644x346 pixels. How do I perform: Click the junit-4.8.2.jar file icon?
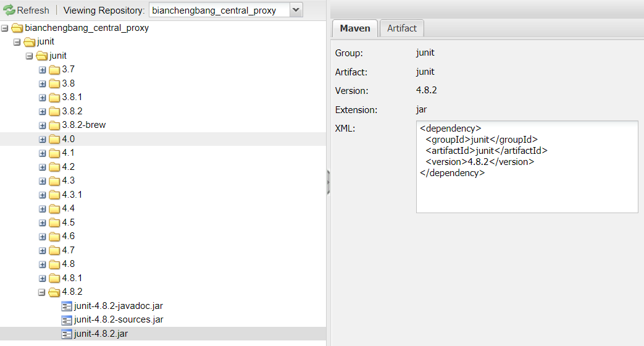[x=67, y=334]
